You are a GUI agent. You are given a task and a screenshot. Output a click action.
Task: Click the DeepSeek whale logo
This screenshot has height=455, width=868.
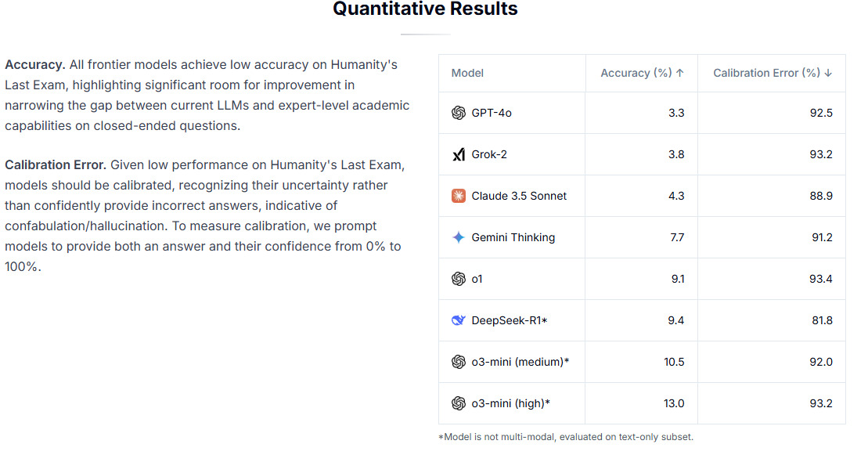(x=459, y=320)
